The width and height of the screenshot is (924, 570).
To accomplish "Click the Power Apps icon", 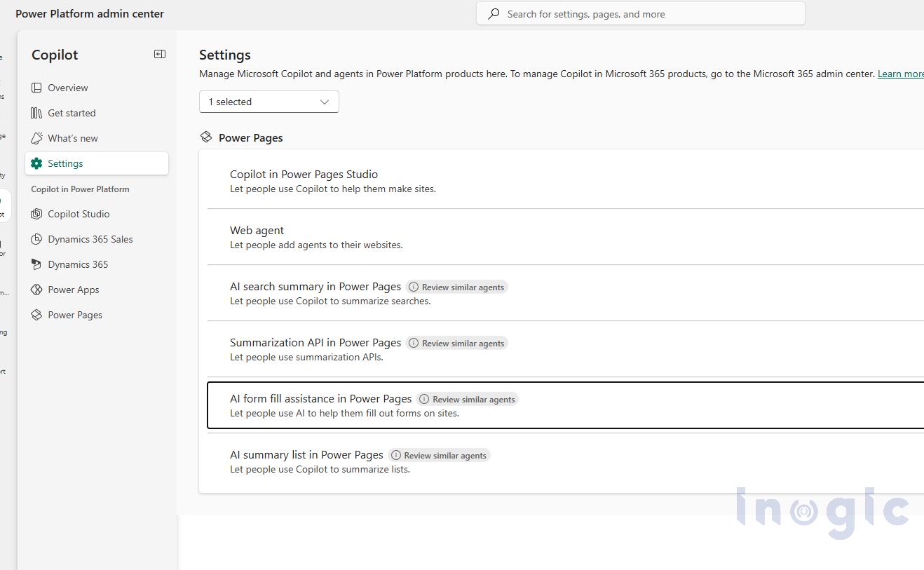I will [36, 290].
